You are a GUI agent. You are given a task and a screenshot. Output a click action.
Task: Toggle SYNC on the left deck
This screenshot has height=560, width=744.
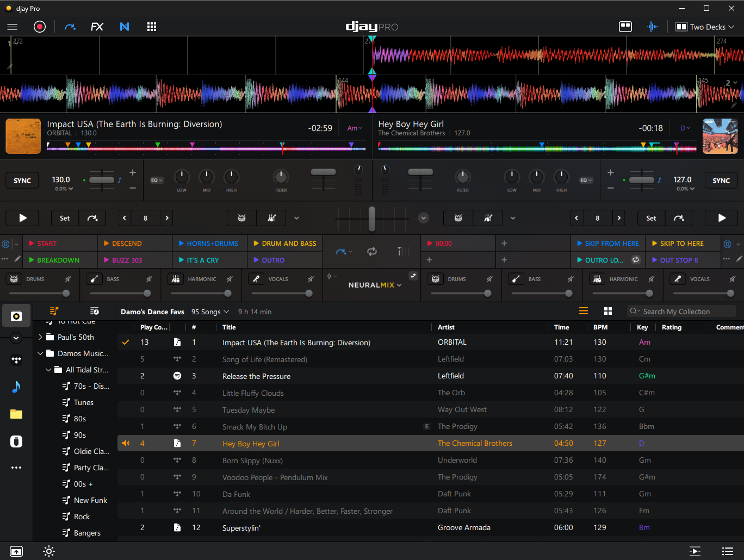click(x=22, y=181)
